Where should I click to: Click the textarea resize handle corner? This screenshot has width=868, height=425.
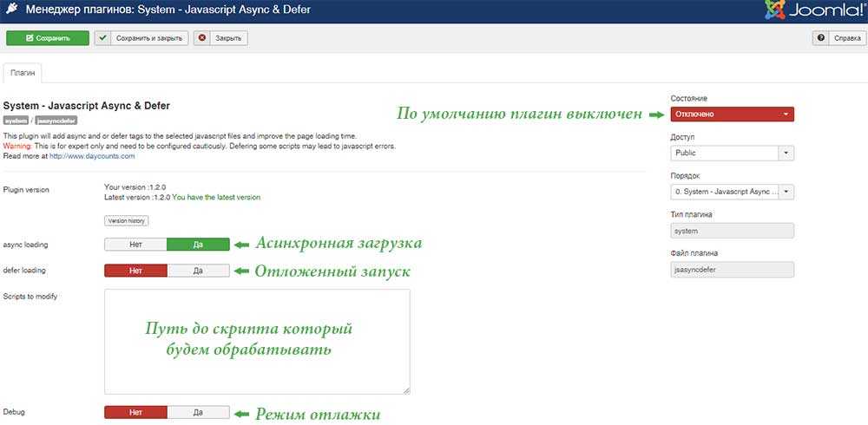406,390
